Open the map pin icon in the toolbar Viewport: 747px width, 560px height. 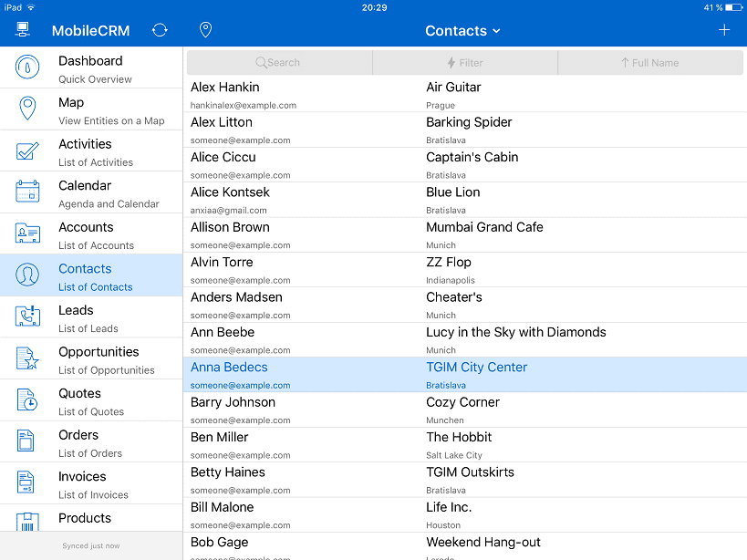205,29
